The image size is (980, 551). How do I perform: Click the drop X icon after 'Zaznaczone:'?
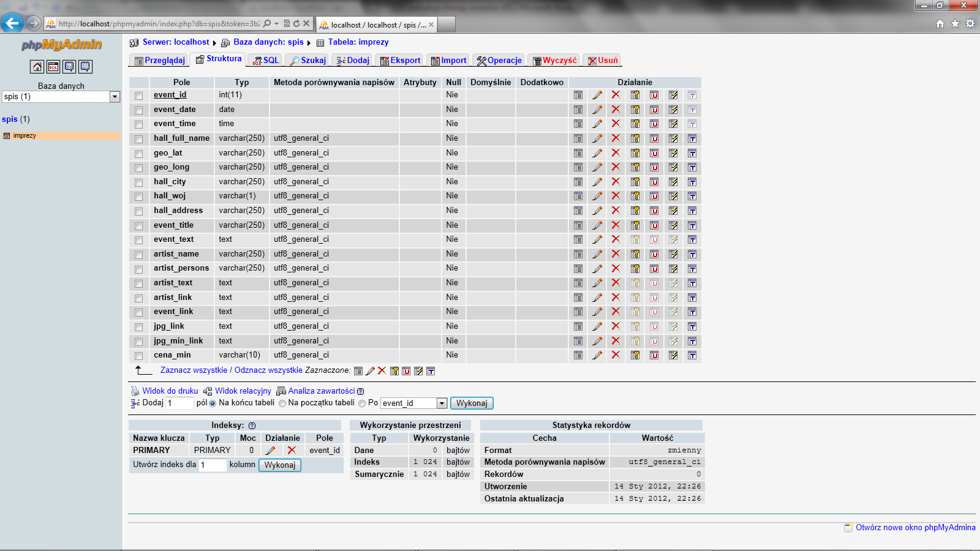click(382, 371)
